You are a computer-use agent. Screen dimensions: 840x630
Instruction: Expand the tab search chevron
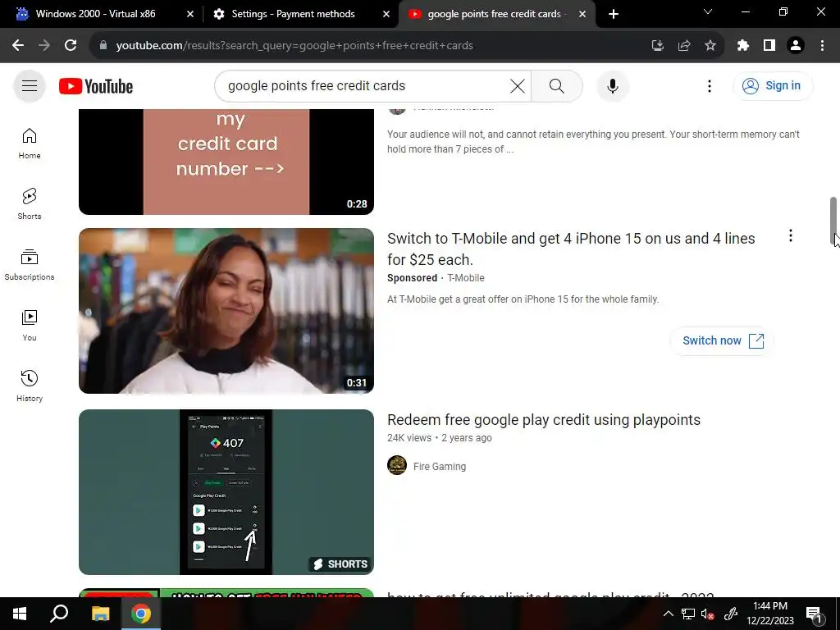tap(708, 11)
